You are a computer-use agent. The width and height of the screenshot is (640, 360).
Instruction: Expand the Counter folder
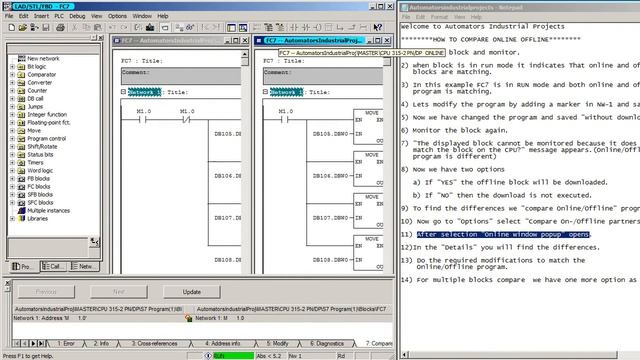(12, 91)
